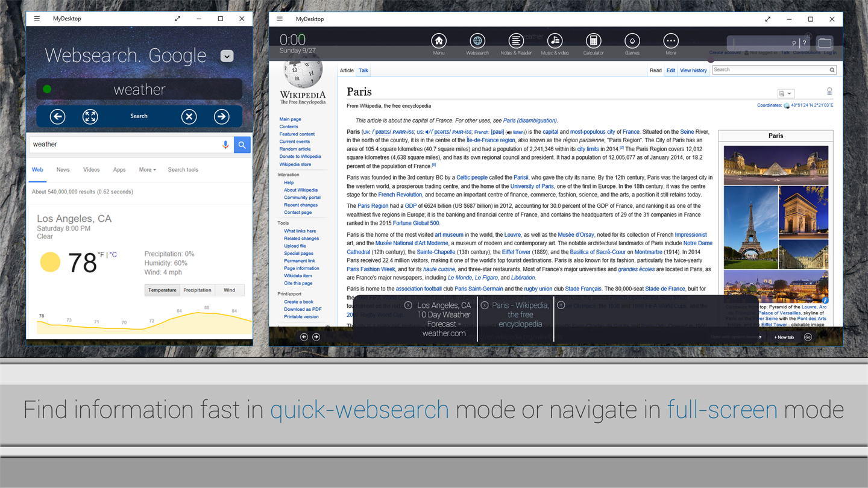Viewport: 868px width, 488px height.
Task: Click browser forward arrow in bottom bar
Action: click(x=316, y=337)
